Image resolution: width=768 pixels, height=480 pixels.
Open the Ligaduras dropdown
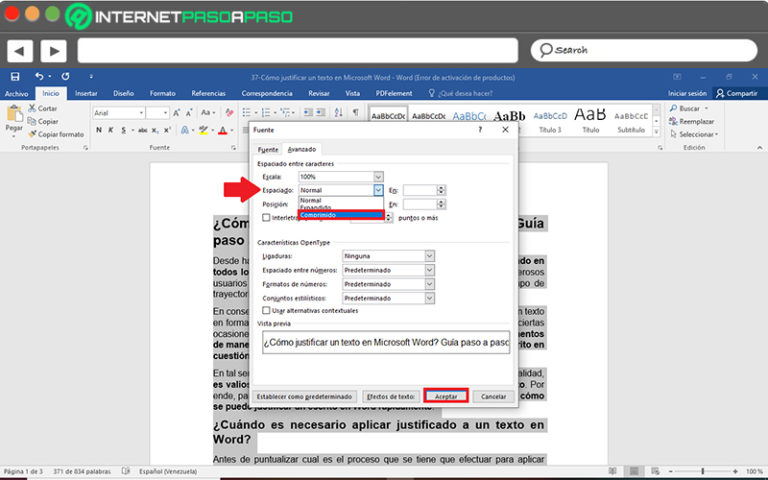pos(429,256)
